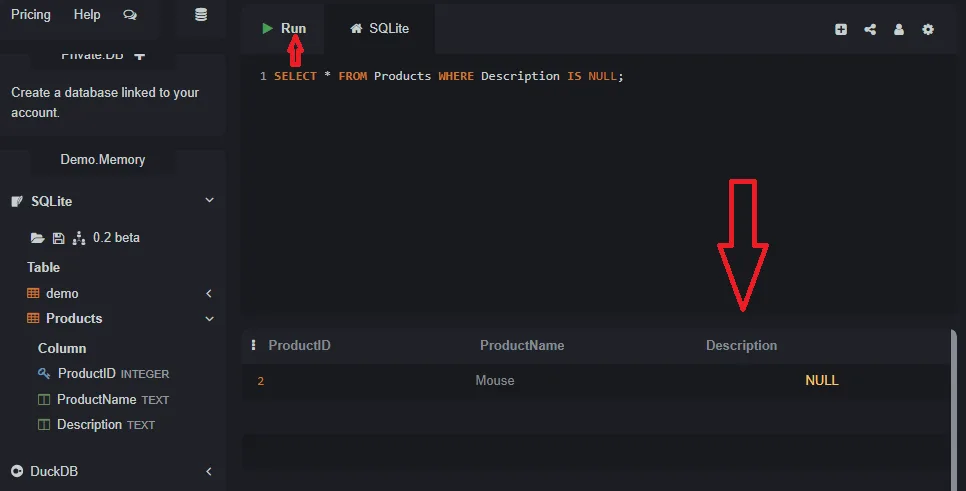Open the settings gear icon
This screenshot has height=491, width=966.
tap(928, 30)
